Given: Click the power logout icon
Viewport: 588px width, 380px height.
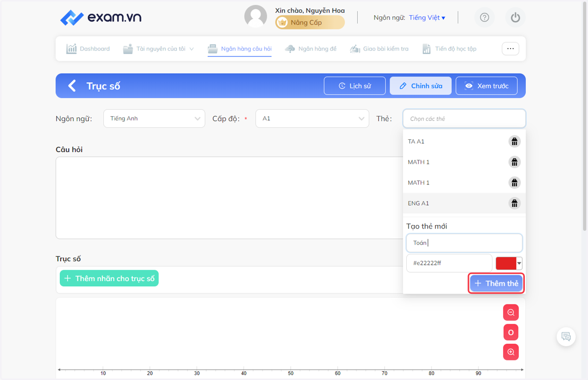Looking at the screenshot, I should point(515,18).
